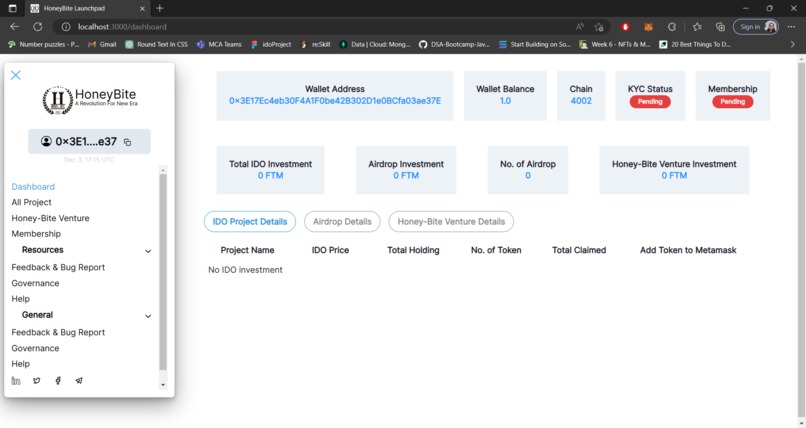Screen dimensions: 806x428
Task: Click the browser Sign in button
Action: [756, 27]
